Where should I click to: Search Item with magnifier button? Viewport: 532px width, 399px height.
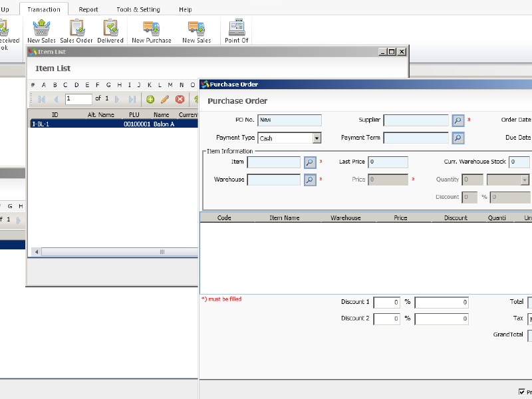point(310,162)
